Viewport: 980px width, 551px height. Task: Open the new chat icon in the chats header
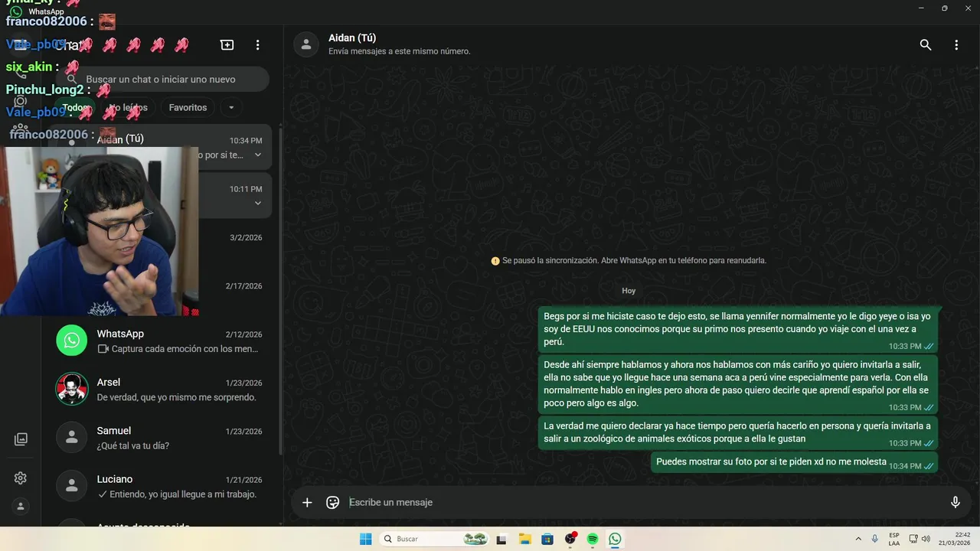tap(227, 45)
